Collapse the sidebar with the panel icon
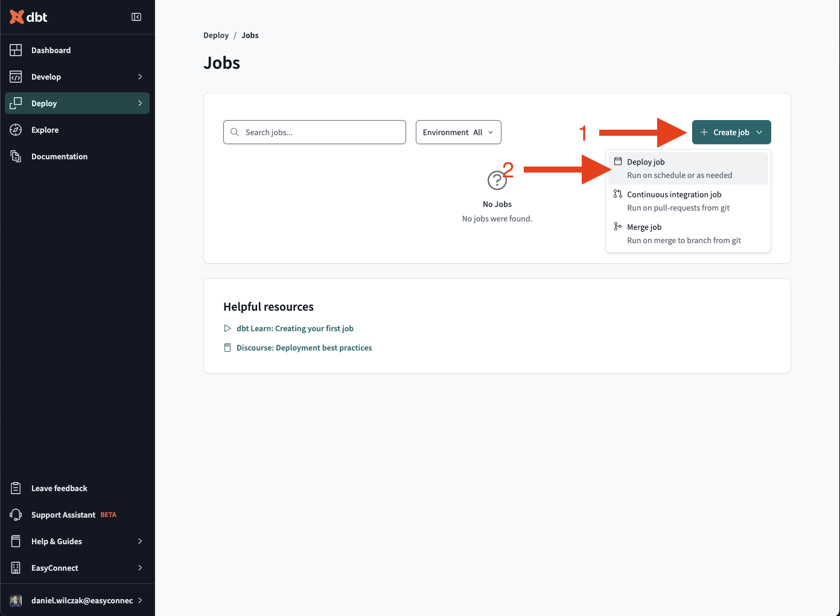Screen dimensions: 840x616 [x=136, y=17]
